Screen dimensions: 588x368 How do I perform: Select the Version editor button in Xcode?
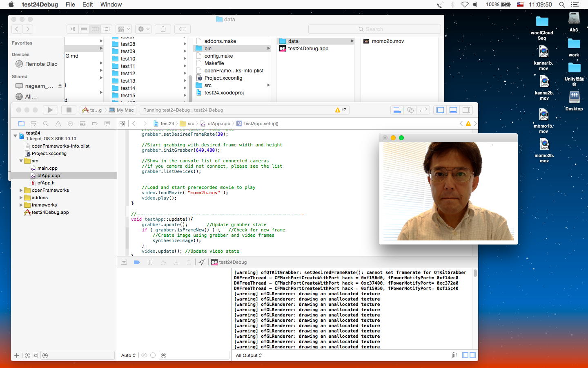pos(423,110)
